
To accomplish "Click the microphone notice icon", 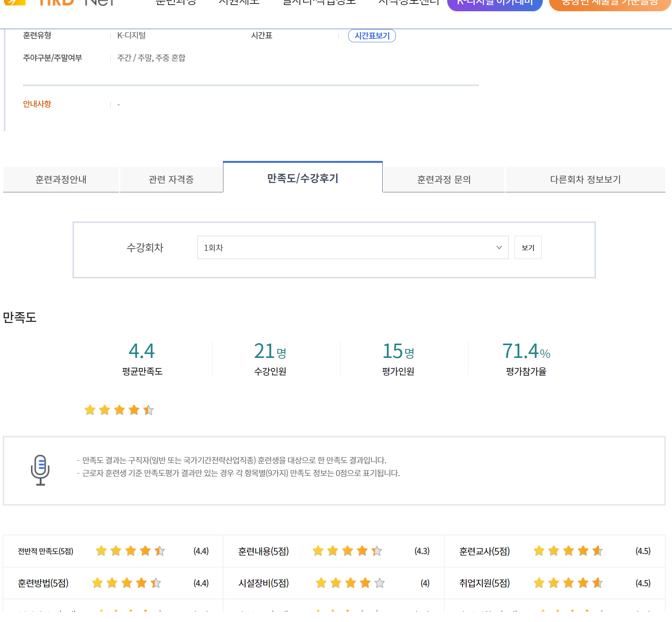I will (x=40, y=470).
